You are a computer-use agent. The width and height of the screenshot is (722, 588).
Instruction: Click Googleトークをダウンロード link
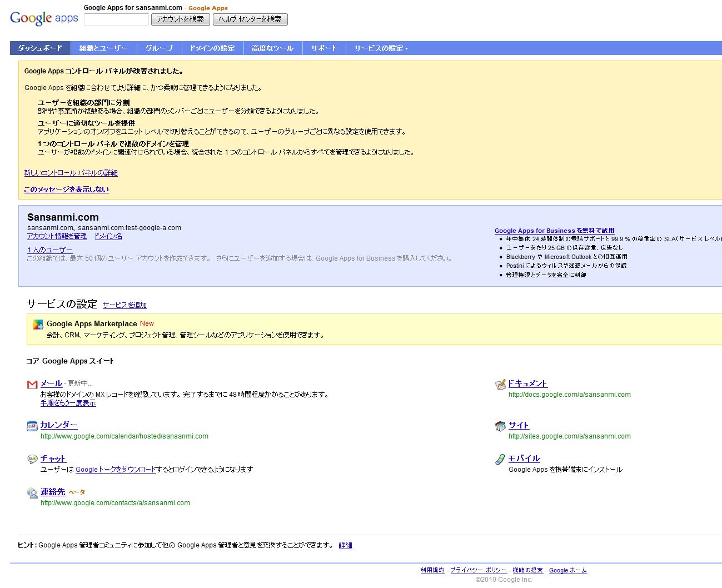coord(116,470)
